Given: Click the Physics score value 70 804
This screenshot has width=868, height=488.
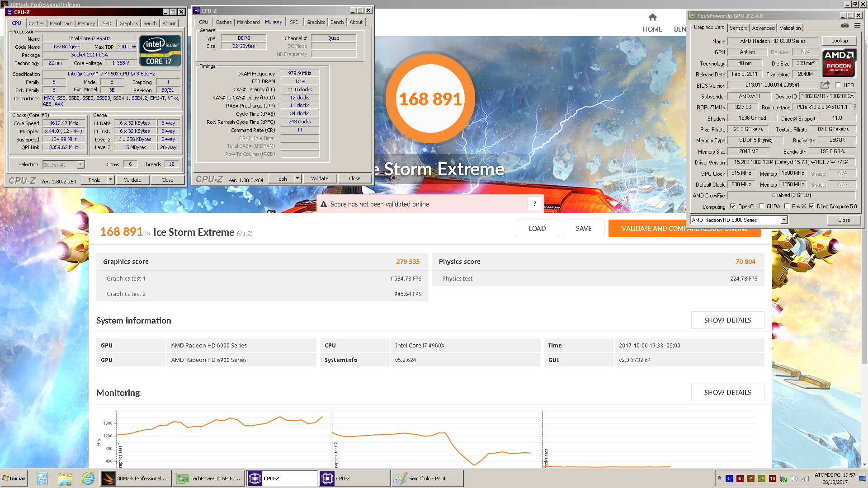Looking at the screenshot, I should pos(745,262).
